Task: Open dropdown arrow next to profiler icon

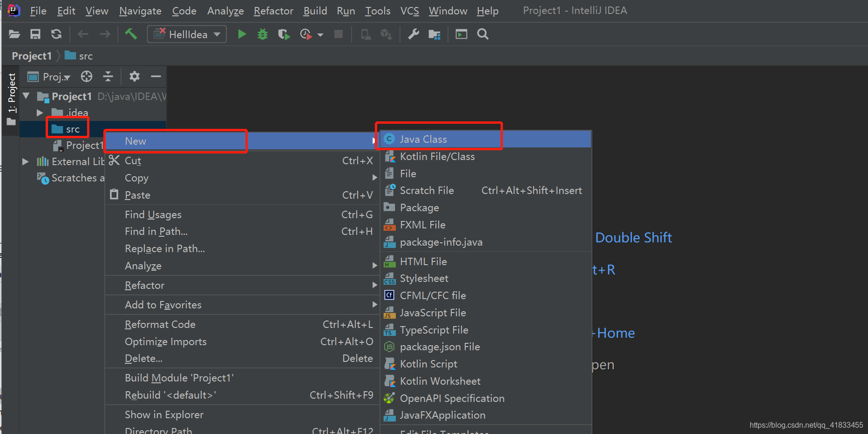Action: [x=320, y=35]
